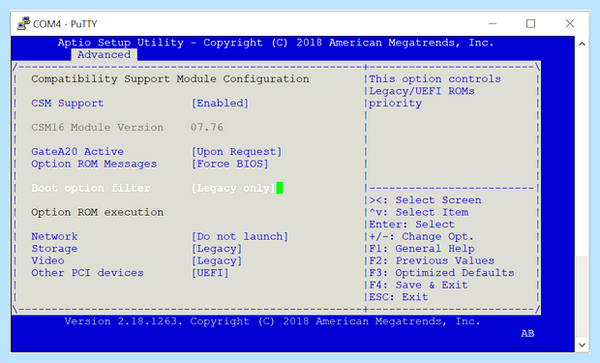Click the F1: General Help line

pyautogui.click(x=422, y=249)
